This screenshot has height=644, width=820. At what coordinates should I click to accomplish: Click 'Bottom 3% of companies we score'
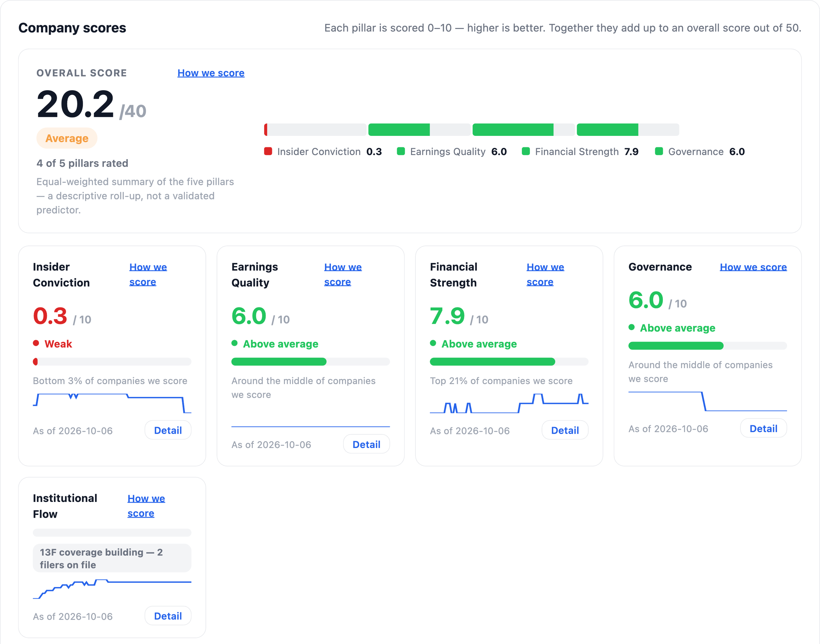110,381
